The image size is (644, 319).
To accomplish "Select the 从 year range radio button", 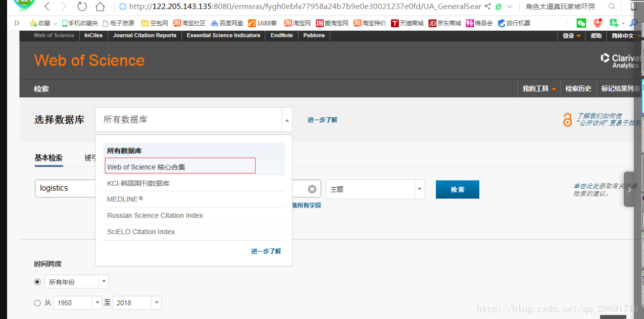I will click(x=37, y=303).
